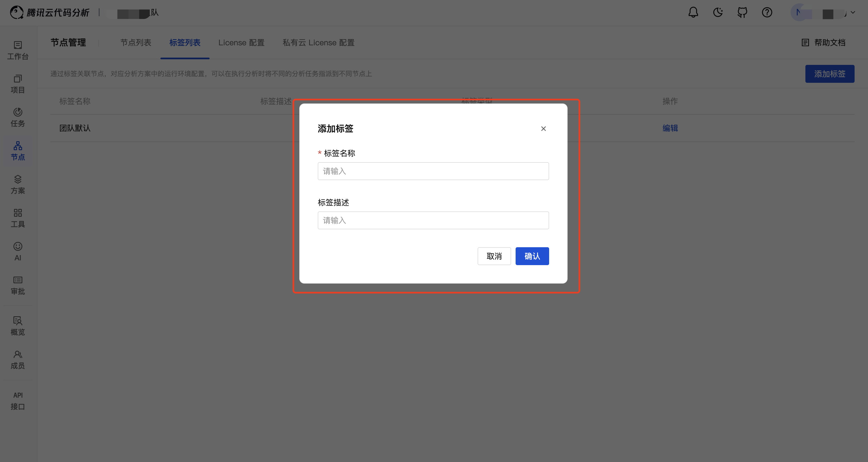Open the 概览 overview sidebar item
Screen dimensions: 868x462
pyautogui.click(x=18, y=326)
